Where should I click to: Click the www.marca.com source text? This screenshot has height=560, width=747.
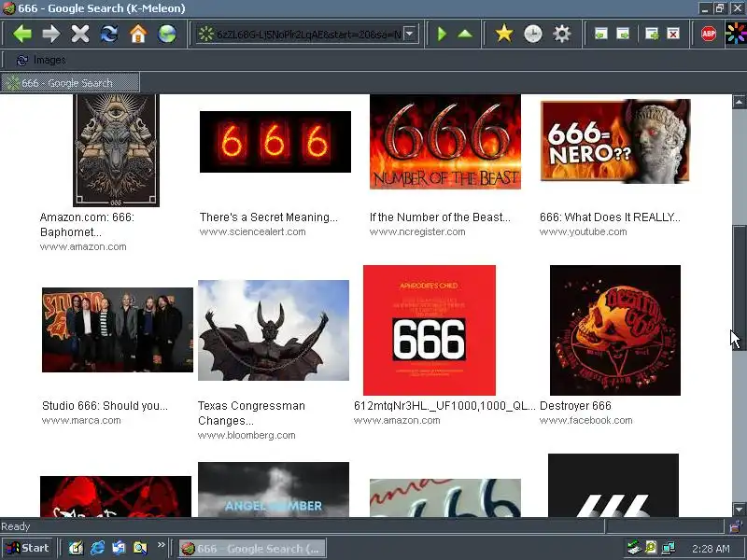pos(81,421)
